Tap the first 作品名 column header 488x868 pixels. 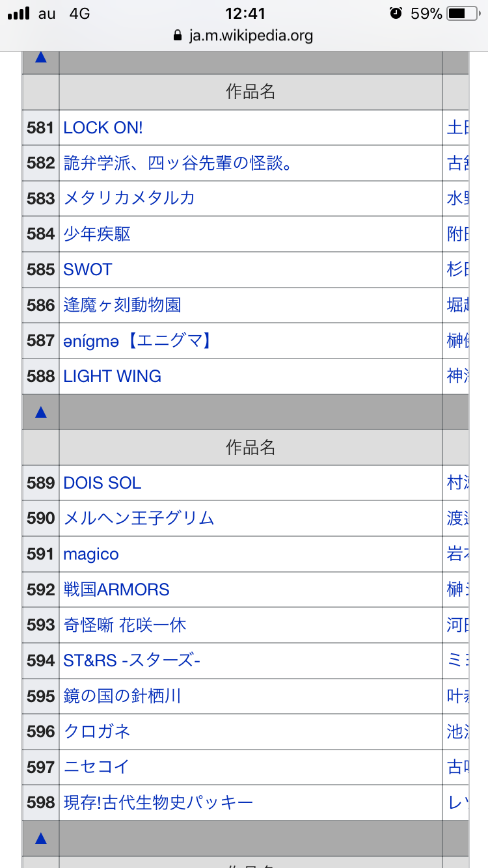[251, 92]
